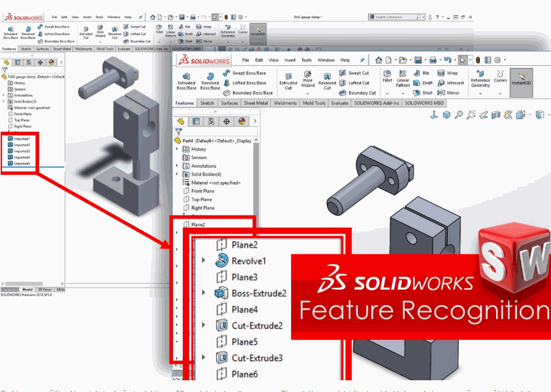Toggle Instant3D in the TAIG gauge clamp window
551x392 pixels.
[x=259, y=33]
